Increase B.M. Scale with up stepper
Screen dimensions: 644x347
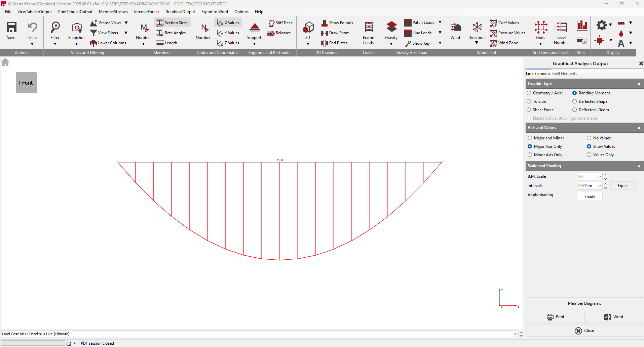(606, 175)
